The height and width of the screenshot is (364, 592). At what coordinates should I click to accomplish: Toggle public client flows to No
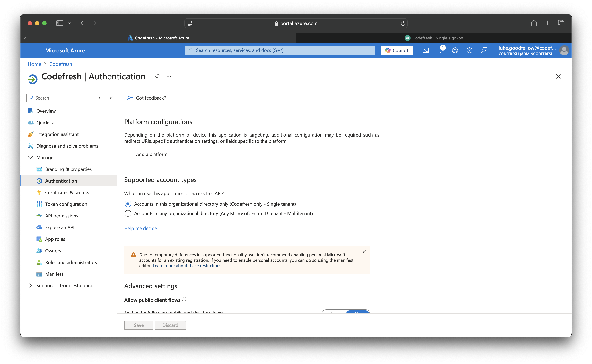tap(357, 312)
